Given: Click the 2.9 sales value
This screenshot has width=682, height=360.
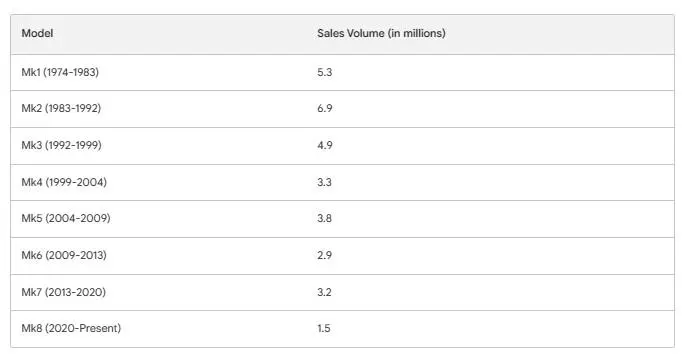Looking at the screenshot, I should (x=324, y=255).
